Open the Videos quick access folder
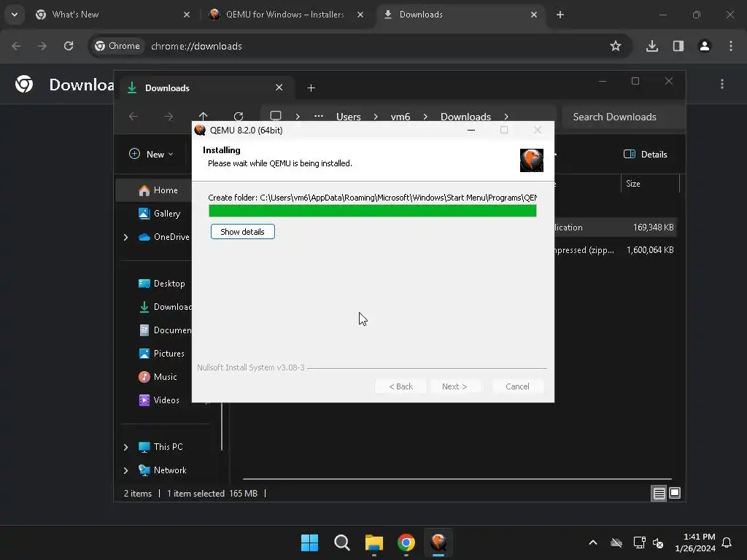This screenshot has height=560, width=747. tap(159, 400)
